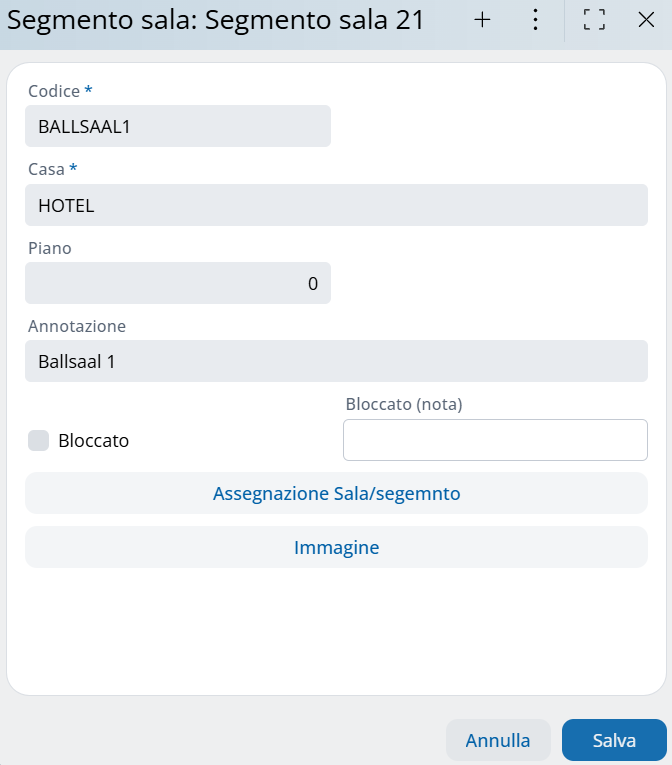The width and height of the screenshot is (672, 765).
Task: Click the empty Bloccato (nota) text box
Action: pyautogui.click(x=495, y=440)
